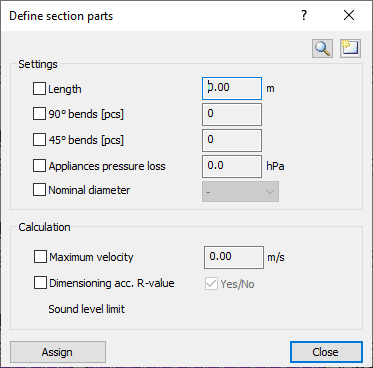Check the 45° bends checkbox
Viewport: 373px width, 368px height.
coord(39,140)
